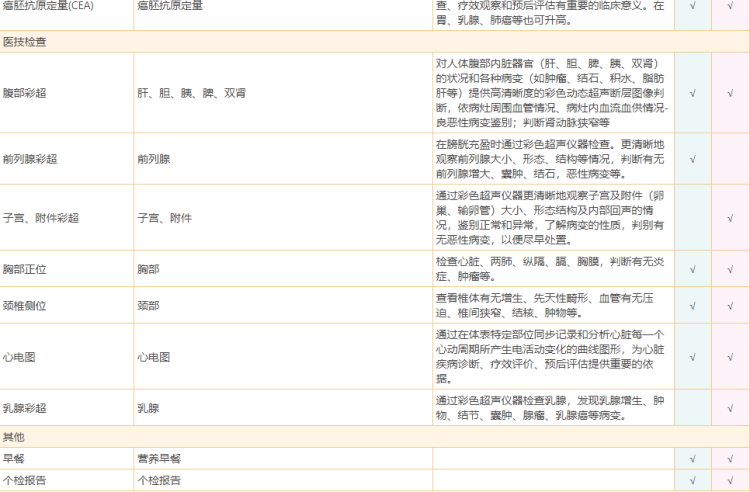The width and height of the screenshot is (750, 492).
Task: Click the green-column checkmark for 早餐
Action: tap(692, 459)
